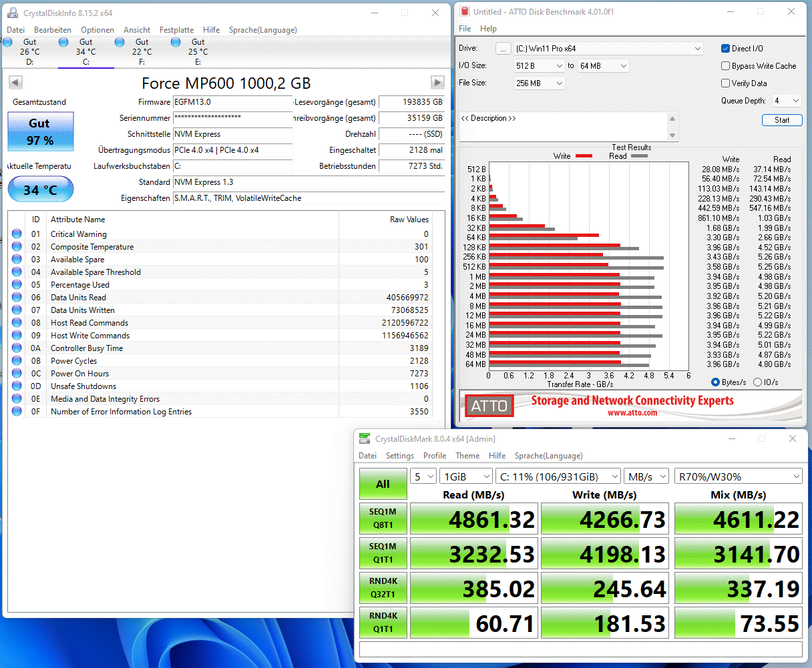Open the ATTO Help menu
Viewport: 812px width, 668px height.
point(488,29)
